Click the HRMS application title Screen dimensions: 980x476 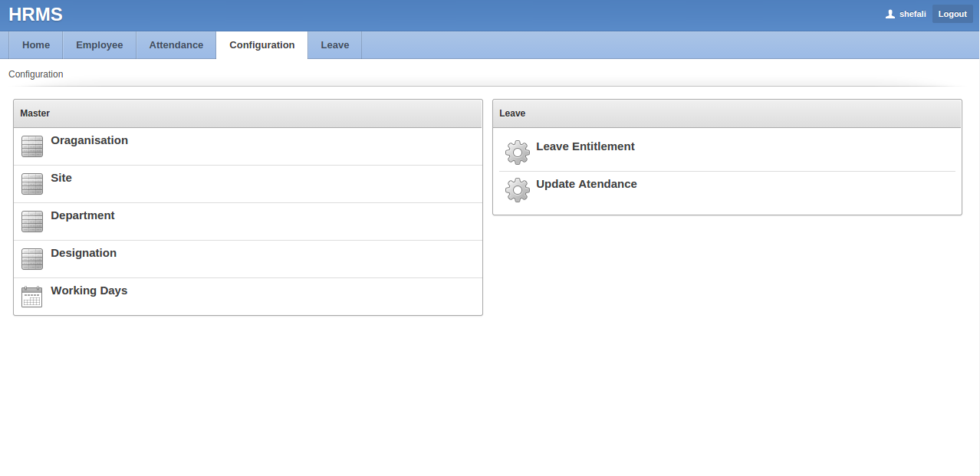[36, 15]
